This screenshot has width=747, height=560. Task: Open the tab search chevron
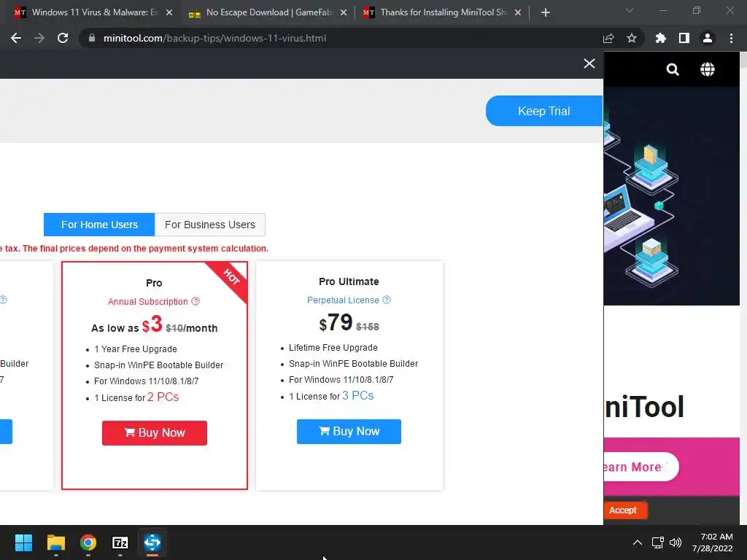[630, 10]
